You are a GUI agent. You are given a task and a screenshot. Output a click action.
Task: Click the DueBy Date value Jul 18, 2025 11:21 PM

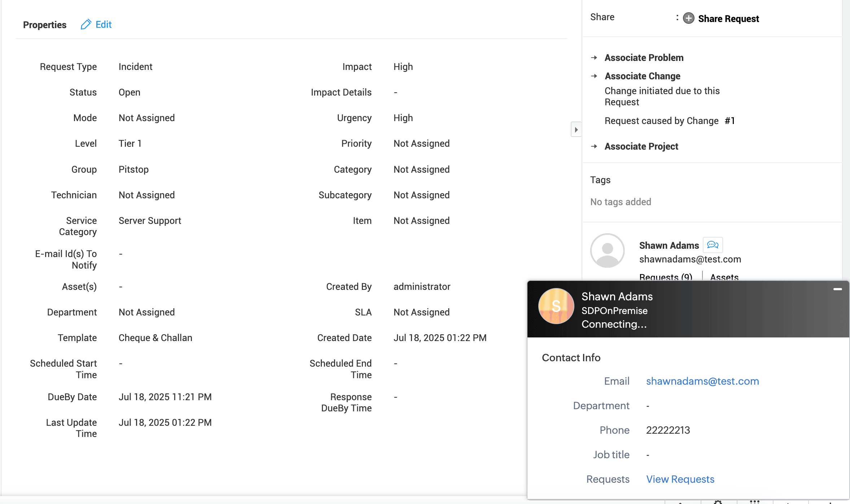coord(165,397)
